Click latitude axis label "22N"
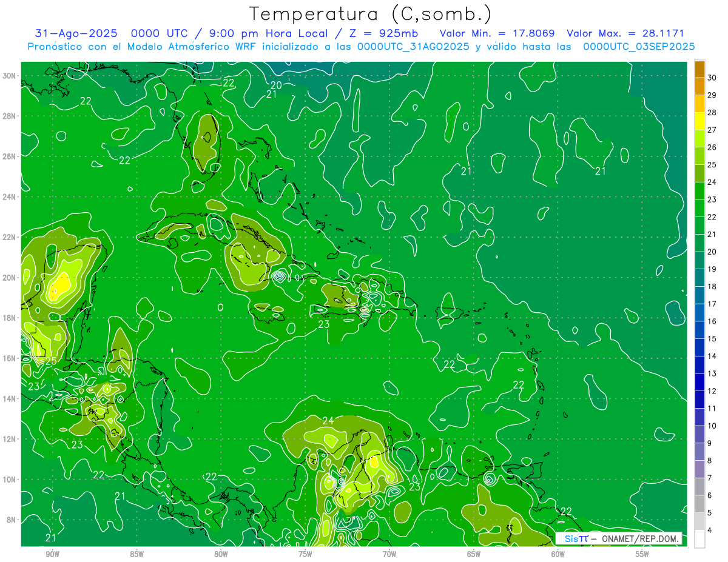Image resolution: width=728 pixels, height=562 pixels. point(9,237)
